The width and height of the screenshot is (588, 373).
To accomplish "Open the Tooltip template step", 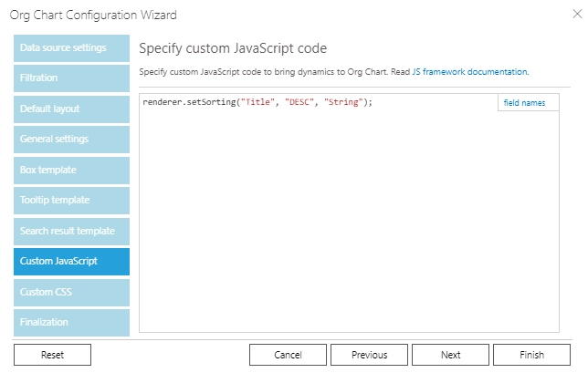I will click(x=71, y=200).
